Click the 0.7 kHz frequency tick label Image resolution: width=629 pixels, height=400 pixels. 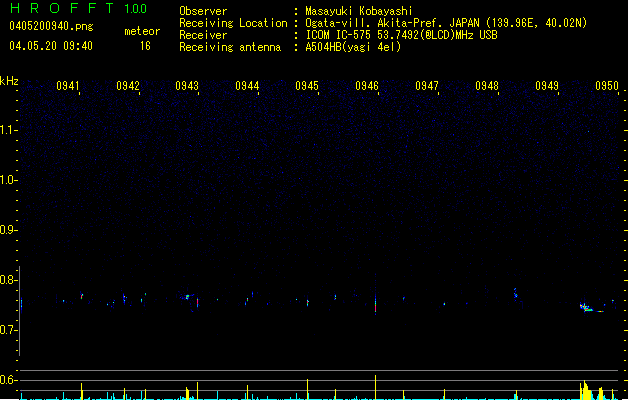[x=8, y=330]
